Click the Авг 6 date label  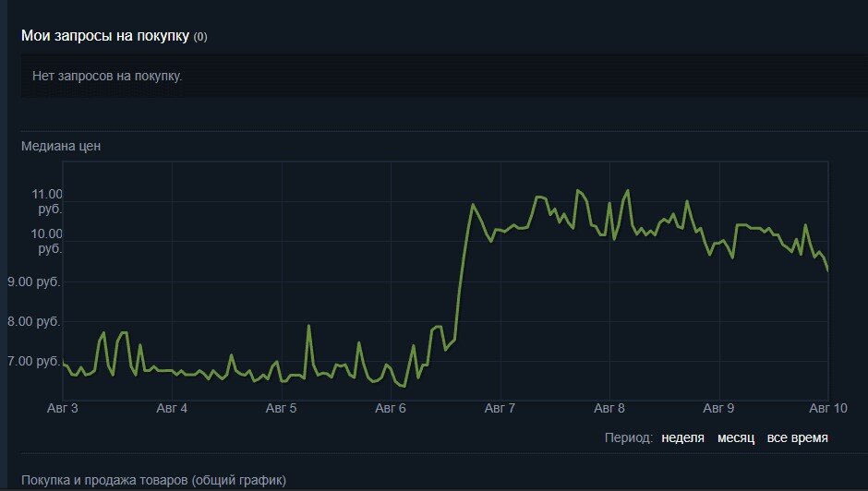(x=391, y=409)
